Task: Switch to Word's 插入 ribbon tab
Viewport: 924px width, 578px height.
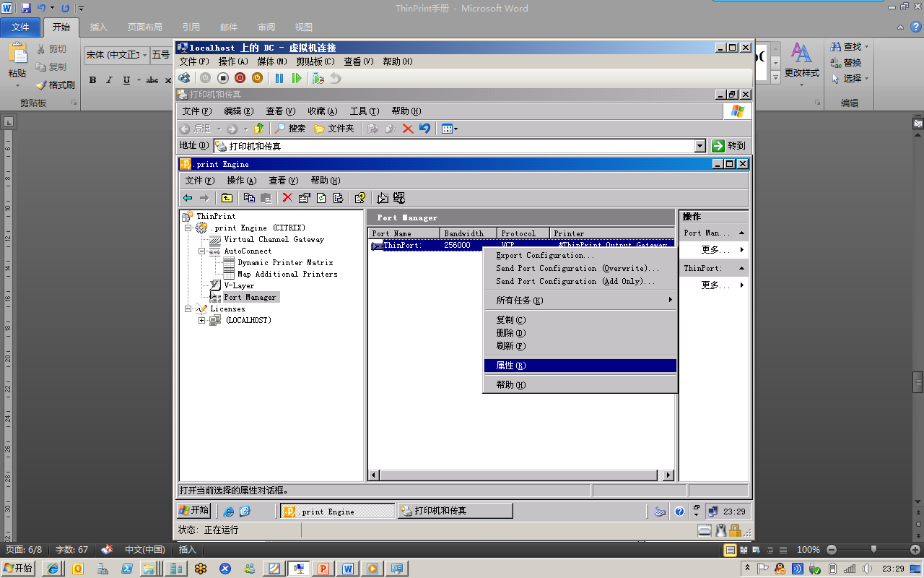Action: coord(98,27)
